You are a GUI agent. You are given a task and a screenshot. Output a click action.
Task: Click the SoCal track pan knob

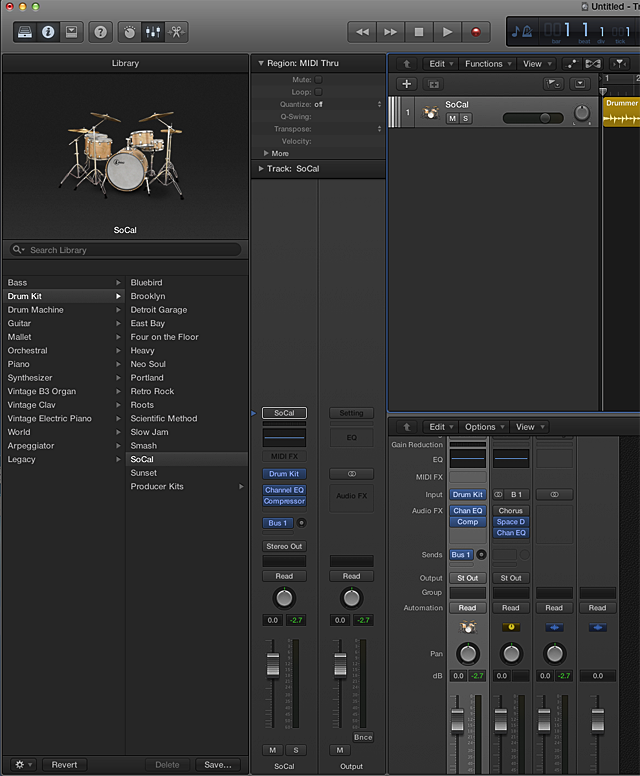[x=582, y=113]
